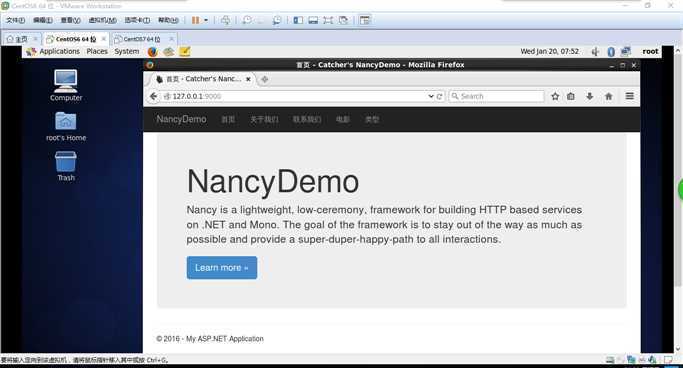683x368 pixels.
Task: Open the Firefox hamburger menu
Action: tap(629, 96)
